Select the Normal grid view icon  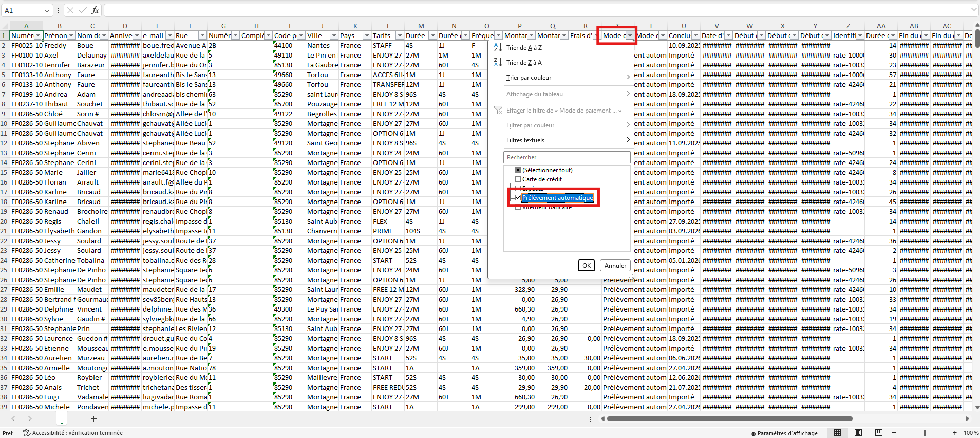pos(838,433)
